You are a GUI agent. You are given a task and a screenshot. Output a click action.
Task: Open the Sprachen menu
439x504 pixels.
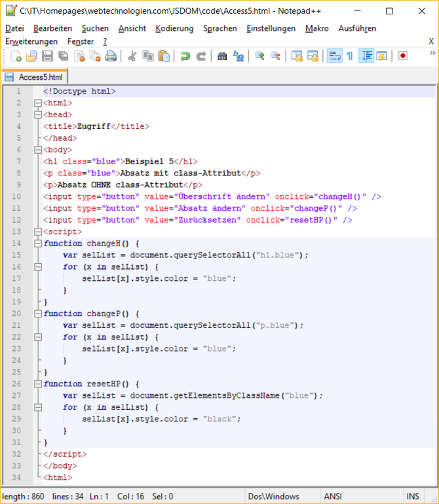(x=220, y=28)
